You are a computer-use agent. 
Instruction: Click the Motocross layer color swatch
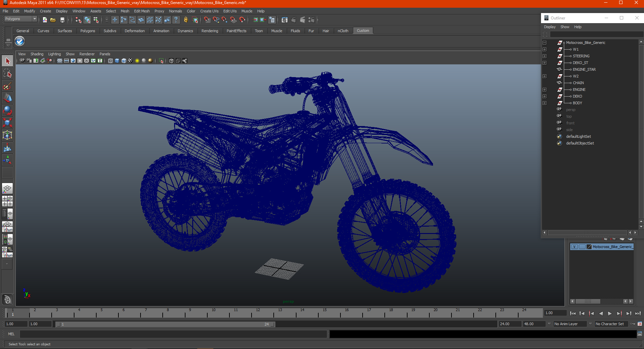pos(589,247)
